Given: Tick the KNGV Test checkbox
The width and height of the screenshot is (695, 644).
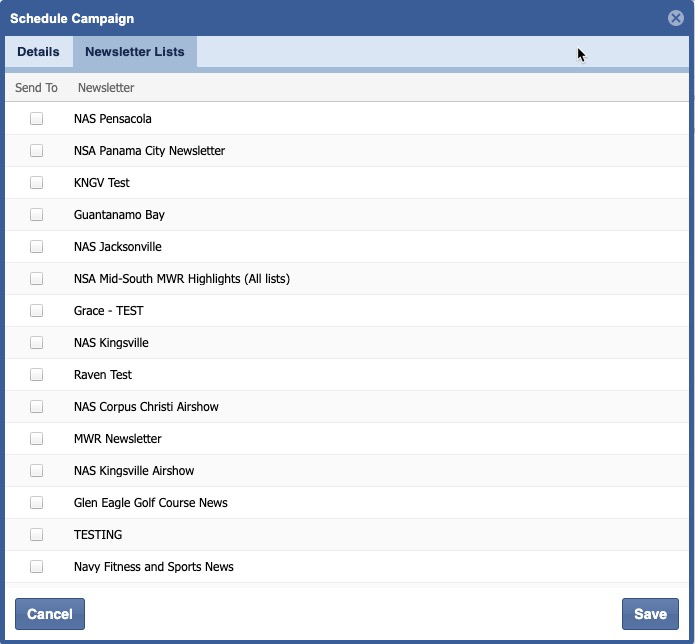Looking at the screenshot, I should tap(37, 183).
